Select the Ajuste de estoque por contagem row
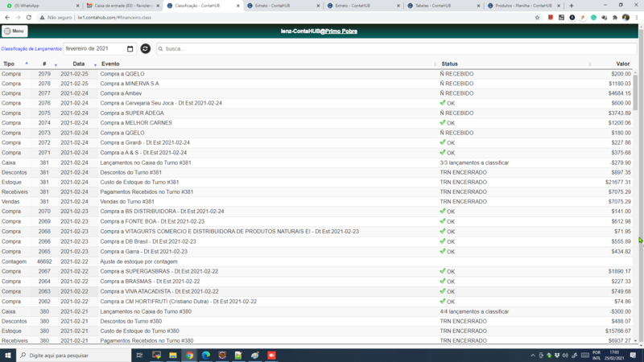This screenshot has width=644, height=362. click(316, 262)
